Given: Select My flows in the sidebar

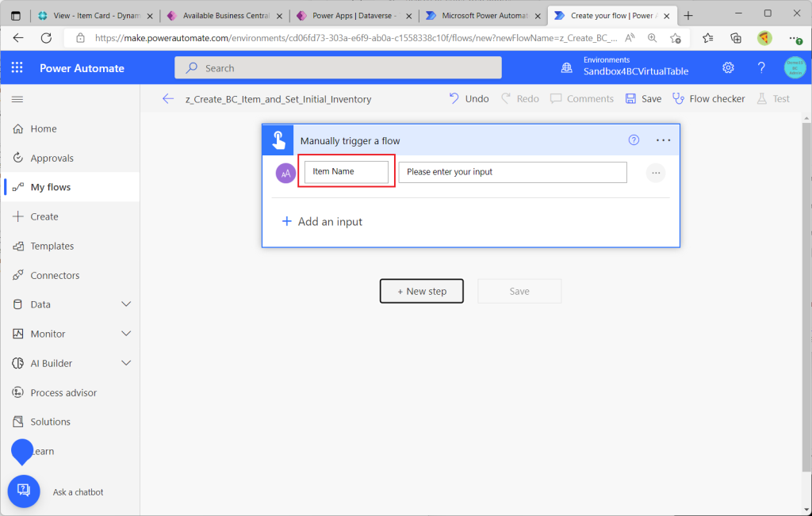Looking at the screenshot, I should [50, 187].
